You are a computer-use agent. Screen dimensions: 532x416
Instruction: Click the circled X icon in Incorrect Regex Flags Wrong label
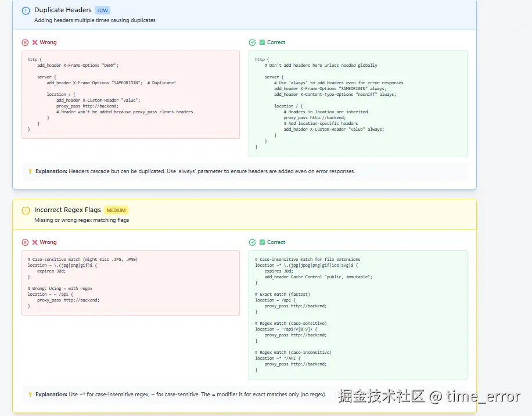[x=25, y=242]
